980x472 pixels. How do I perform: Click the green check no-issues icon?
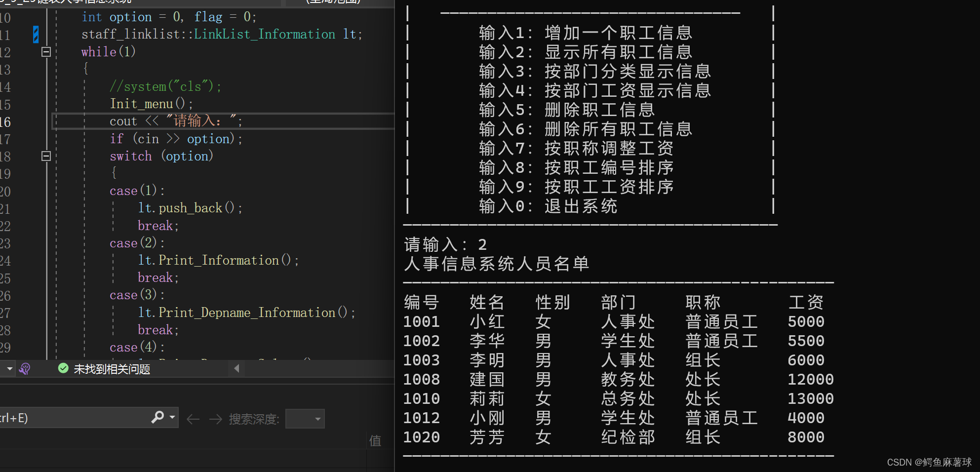[63, 368]
